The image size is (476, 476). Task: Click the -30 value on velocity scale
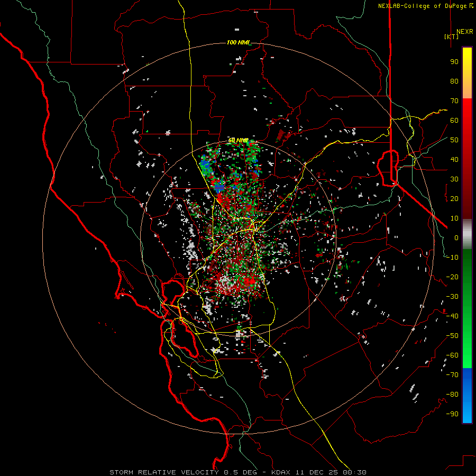452,297
